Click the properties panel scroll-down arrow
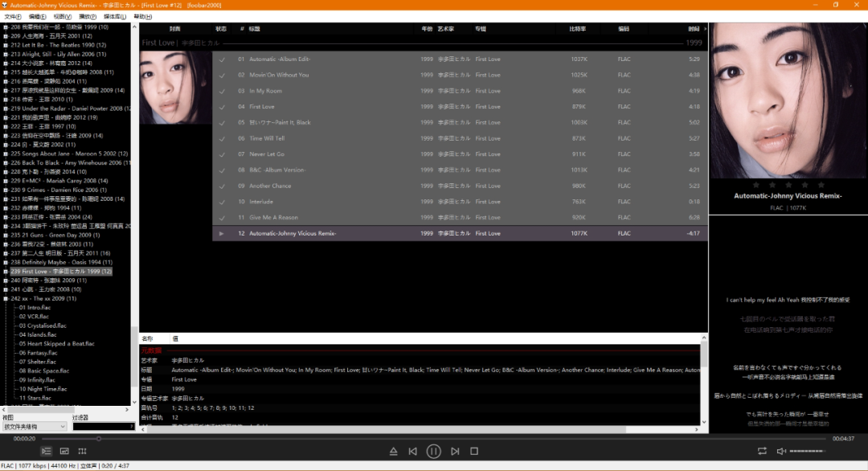 coord(704,422)
